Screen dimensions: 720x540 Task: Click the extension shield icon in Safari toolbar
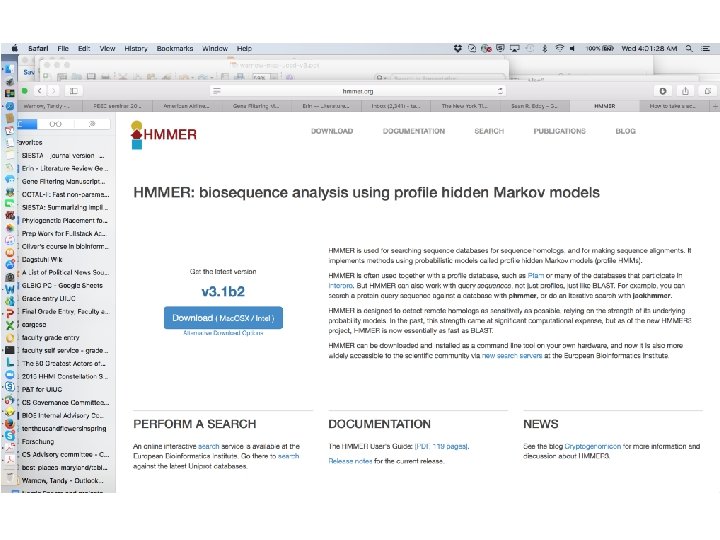663,91
